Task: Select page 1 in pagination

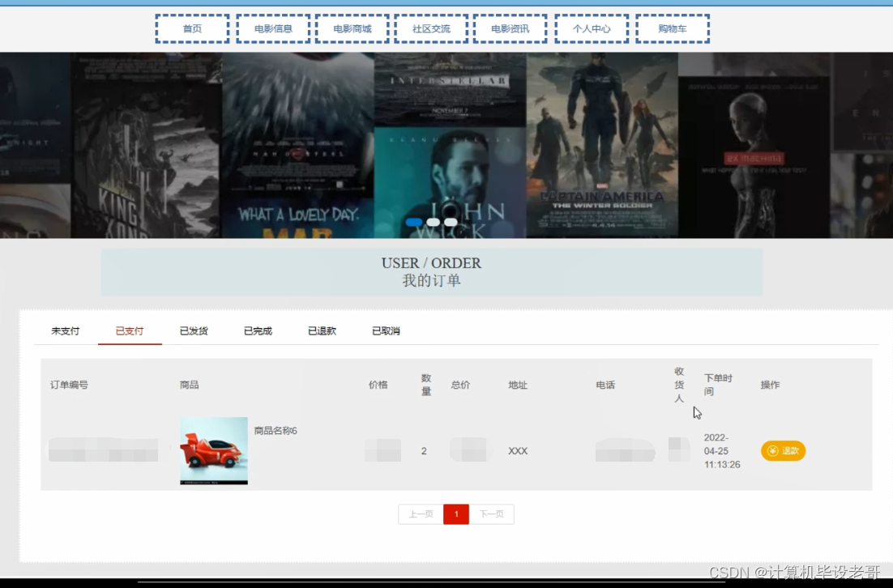Action: (x=456, y=514)
